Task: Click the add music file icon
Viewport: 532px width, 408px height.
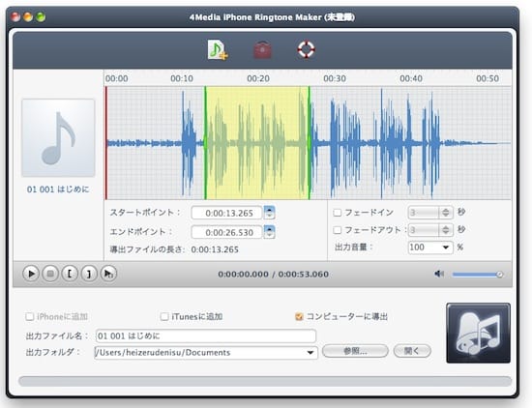Action: 218,50
